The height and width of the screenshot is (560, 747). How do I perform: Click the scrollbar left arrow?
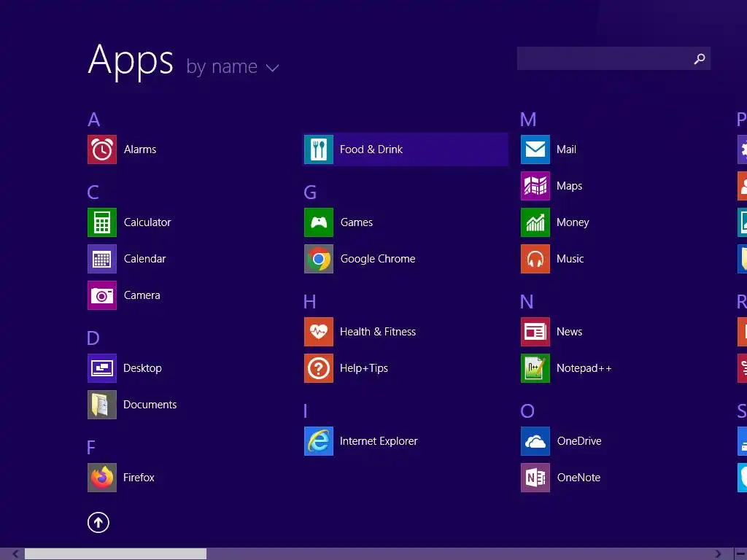pyautogui.click(x=15, y=554)
